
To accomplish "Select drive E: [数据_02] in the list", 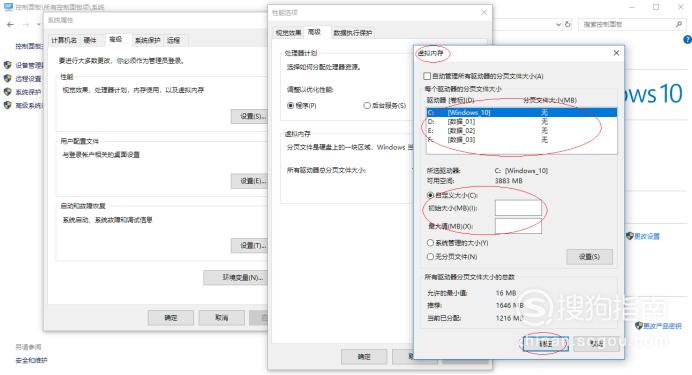I will click(x=521, y=131).
